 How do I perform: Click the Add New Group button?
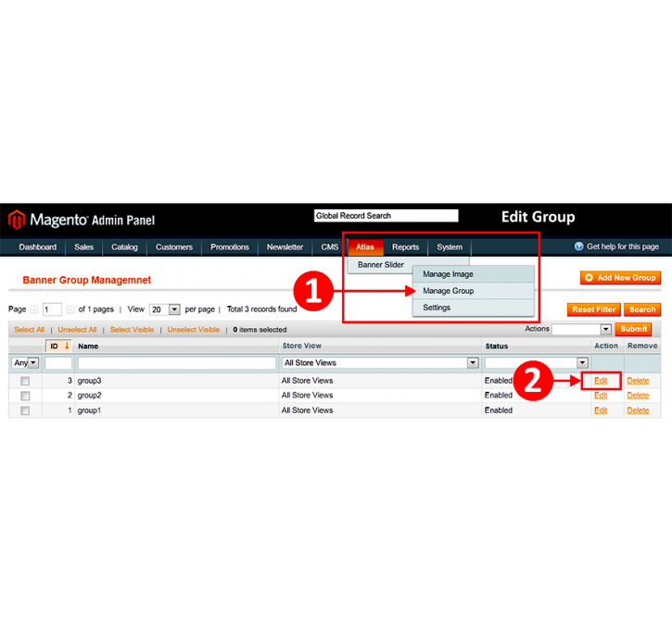click(621, 278)
